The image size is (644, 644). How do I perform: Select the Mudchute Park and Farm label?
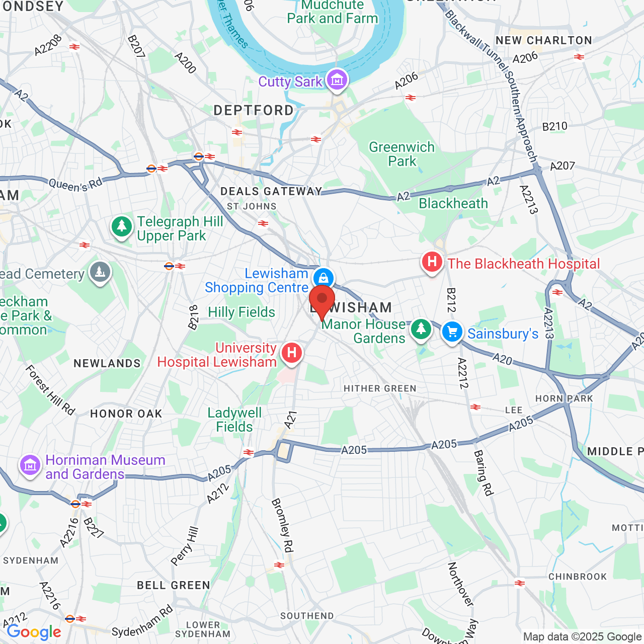(333, 12)
